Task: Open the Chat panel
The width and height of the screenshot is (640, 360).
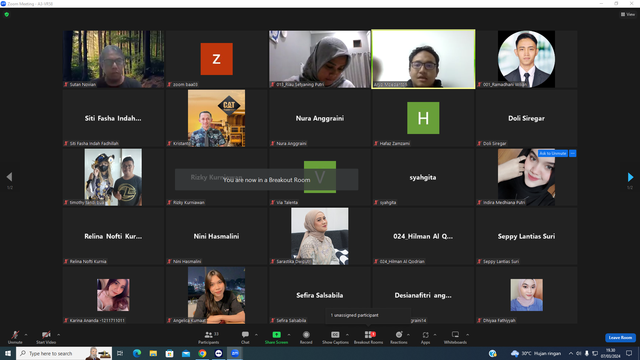Action: click(x=245, y=337)
